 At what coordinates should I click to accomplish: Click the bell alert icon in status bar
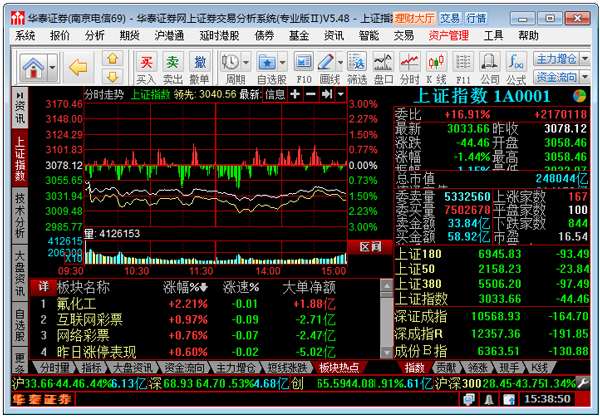pyautogui.click(x=488, y=400)
